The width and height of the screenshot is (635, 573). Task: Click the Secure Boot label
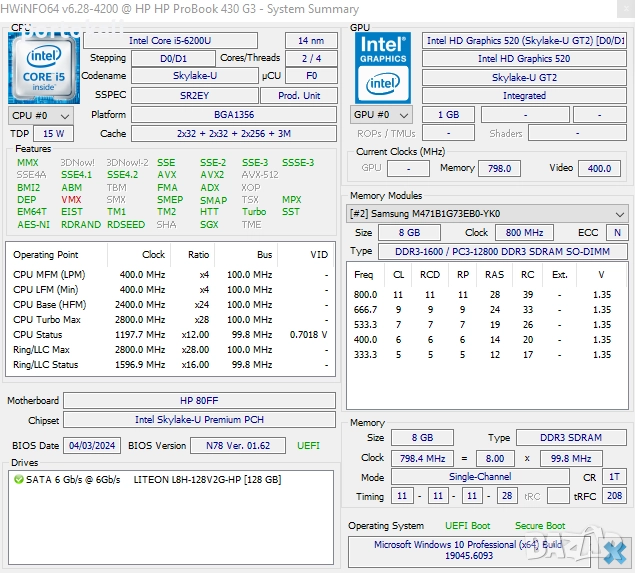coord(540,525)
